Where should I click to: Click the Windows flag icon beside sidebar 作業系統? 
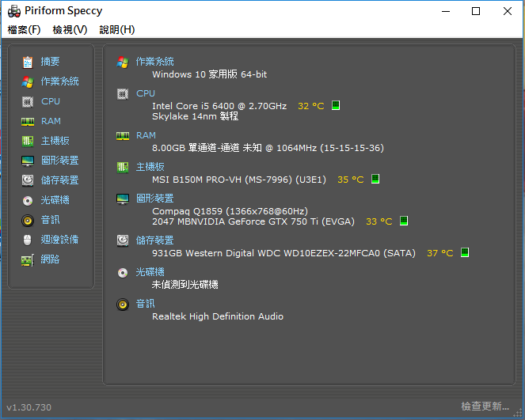click(x=28, y=82)
